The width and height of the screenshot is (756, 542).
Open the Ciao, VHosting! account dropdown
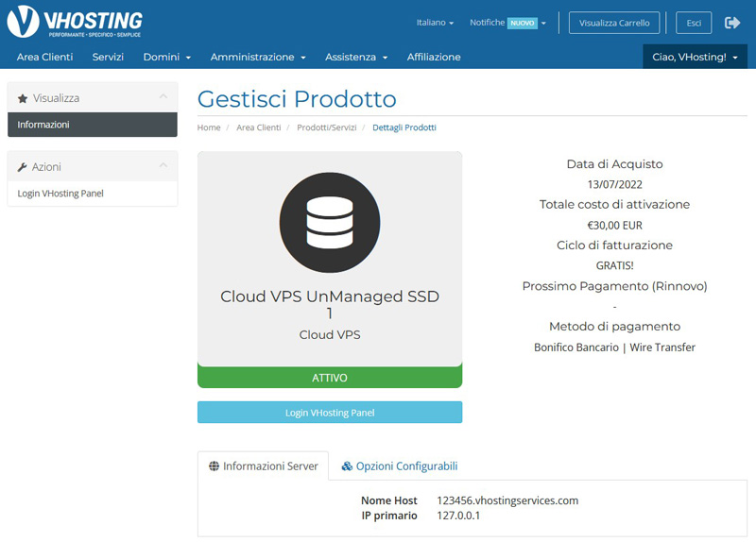pos(695,57)
